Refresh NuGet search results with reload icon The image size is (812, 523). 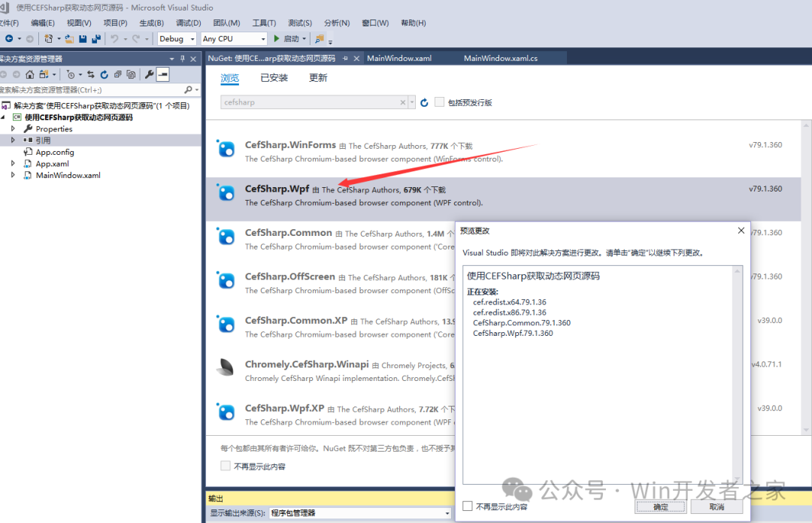424,102
